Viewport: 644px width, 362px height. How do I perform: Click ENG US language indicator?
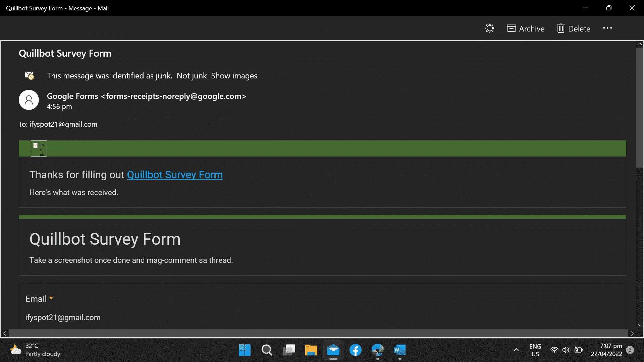[535, 350]
